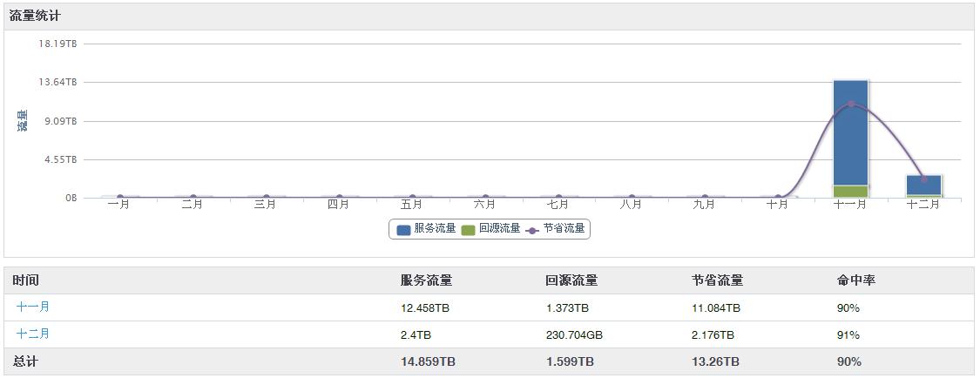Click the green 十一月 origin traffic bar segment

point(850,192)
